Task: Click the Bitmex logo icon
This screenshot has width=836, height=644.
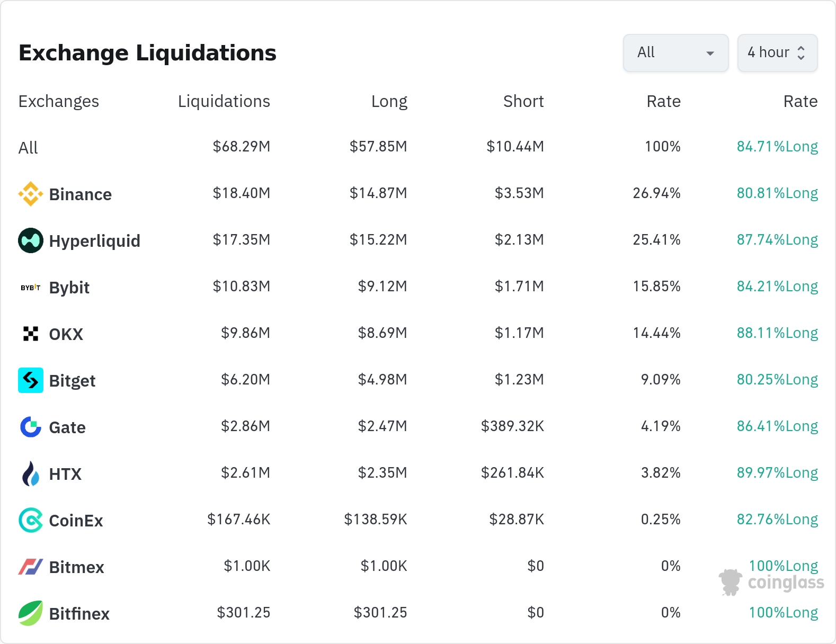Action: click(31, 567)
